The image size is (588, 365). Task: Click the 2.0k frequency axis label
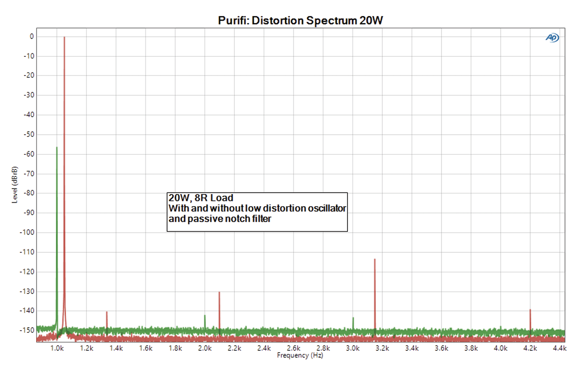205,348
